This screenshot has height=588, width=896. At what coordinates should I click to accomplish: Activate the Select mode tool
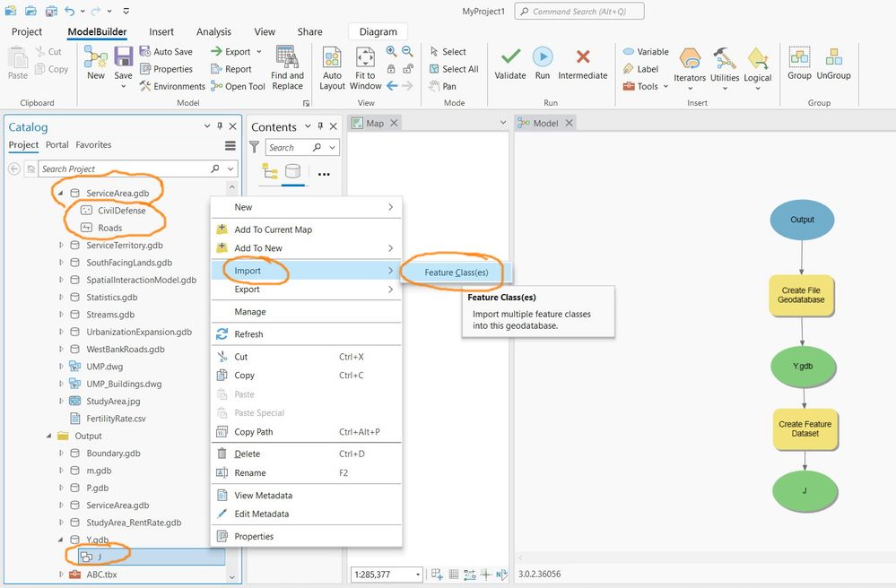click(x=448, y=51)
